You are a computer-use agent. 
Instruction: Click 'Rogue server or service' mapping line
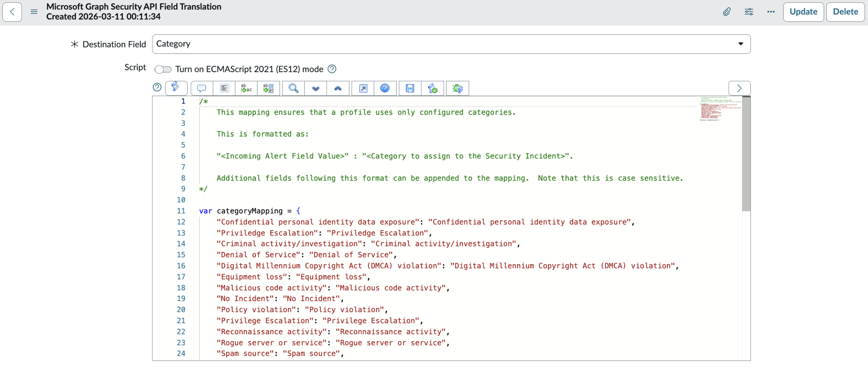coord(333,343)
